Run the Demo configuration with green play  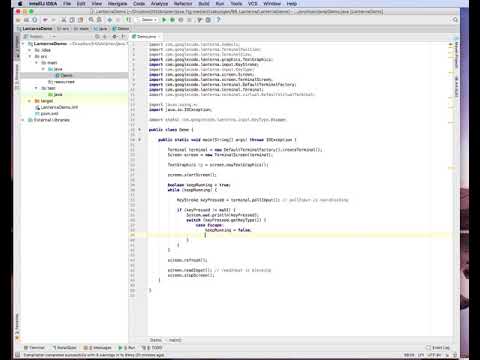[x=164, y=20]
